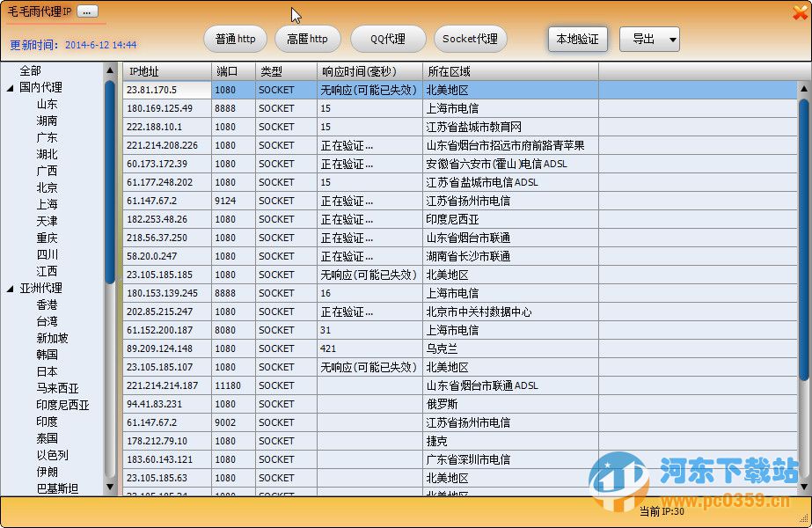
Task: Click the sidebar scroll-up arrow
Action: pos(109,70)
